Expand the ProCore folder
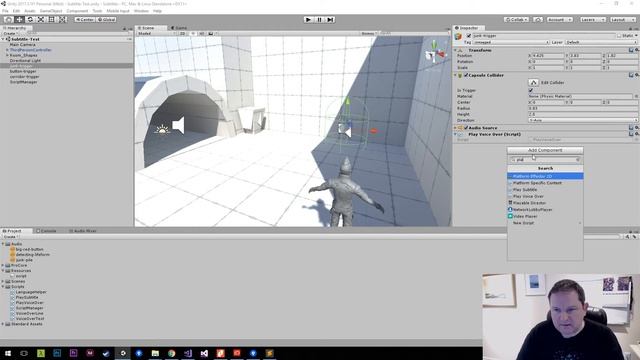The height and width of the screenshot is (360, 640). coord(3,265)
